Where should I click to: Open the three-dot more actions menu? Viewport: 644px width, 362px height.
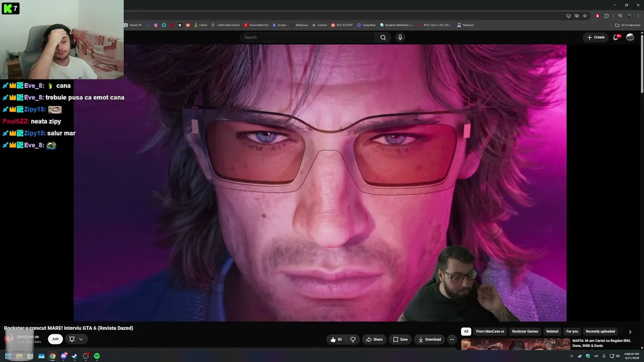(452, 339)
